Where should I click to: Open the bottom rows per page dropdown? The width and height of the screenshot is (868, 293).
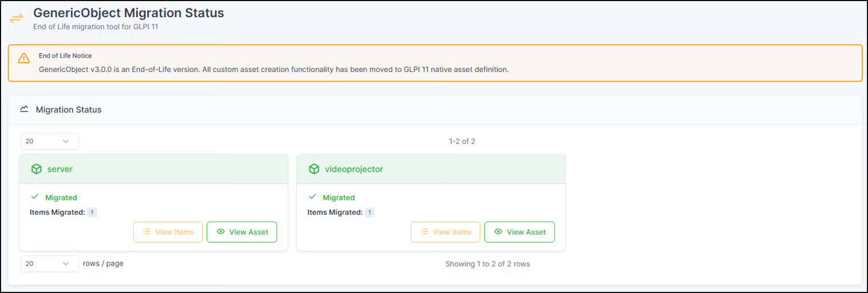point(50,263)
